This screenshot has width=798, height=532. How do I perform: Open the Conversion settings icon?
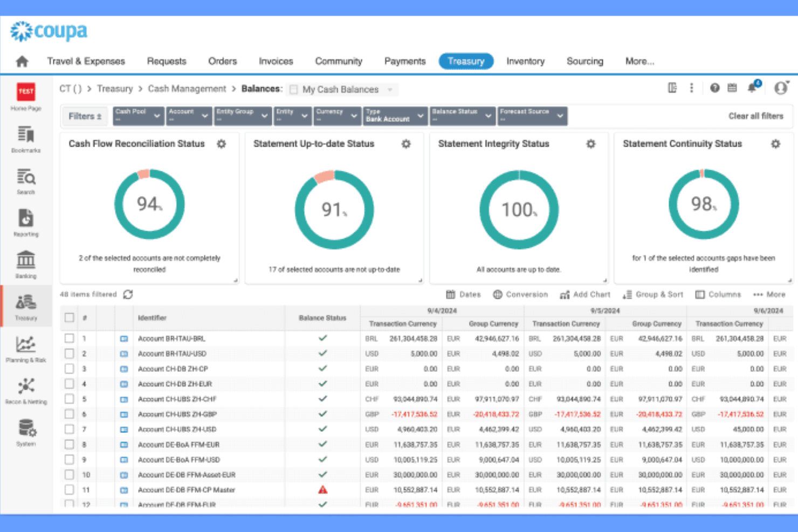click(498, 294)
